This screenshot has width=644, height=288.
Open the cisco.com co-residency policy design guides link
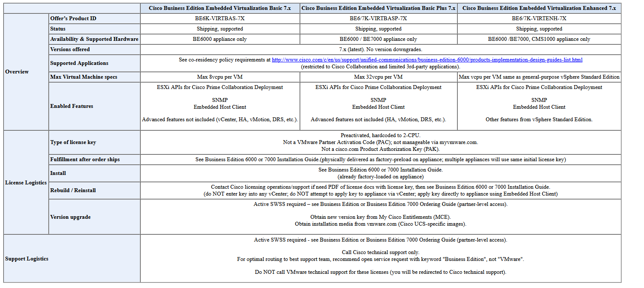pos(427,60)
